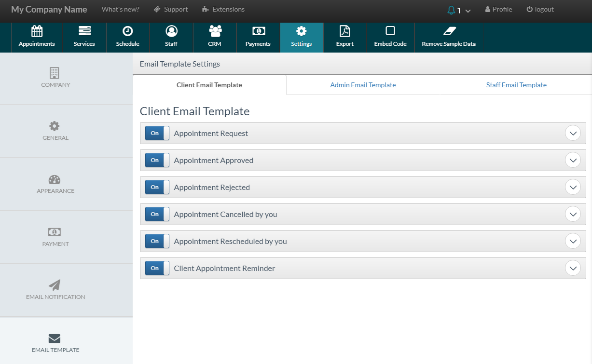Switch to Admin Email Template tab

pyautogui.click(x=363, y=85)
